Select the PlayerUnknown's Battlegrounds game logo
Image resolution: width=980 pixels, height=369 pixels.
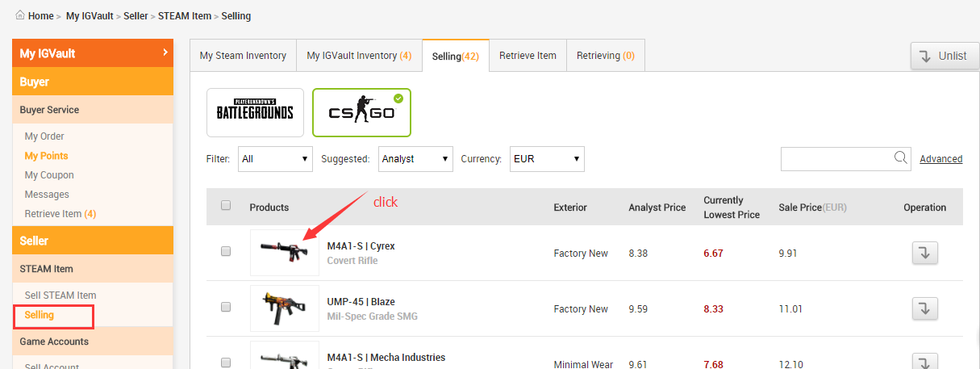tap(255, 112)
